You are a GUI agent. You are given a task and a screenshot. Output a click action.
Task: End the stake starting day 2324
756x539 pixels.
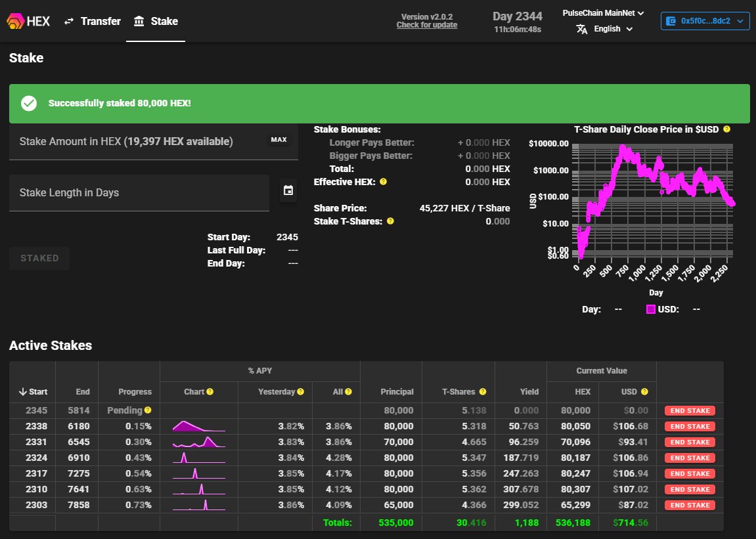coord(690,458)
